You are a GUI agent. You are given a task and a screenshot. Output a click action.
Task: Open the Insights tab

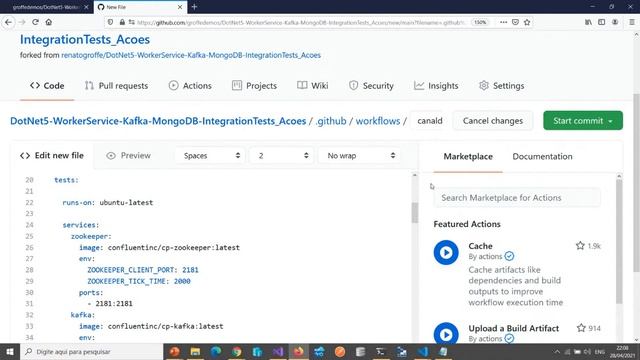(x=436, y=86)
